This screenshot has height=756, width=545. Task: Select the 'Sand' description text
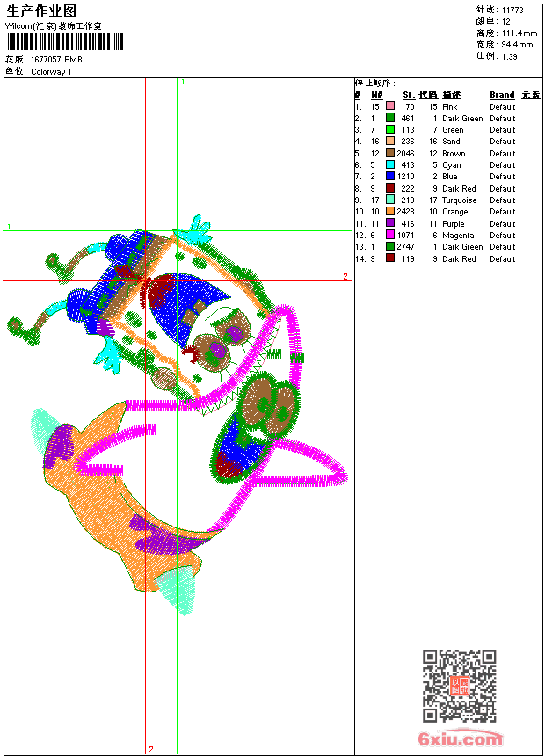click(451, 142)
